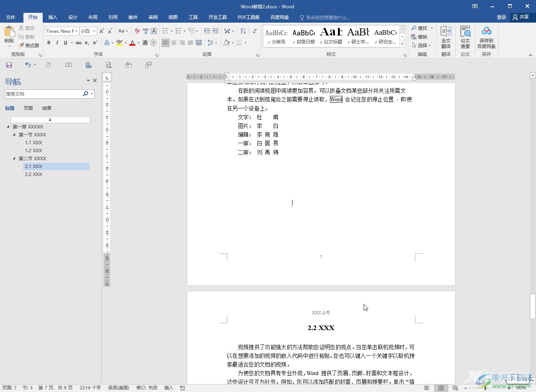Jump to heading 1.2 XXX in navigation

click(x=33, y=150)
